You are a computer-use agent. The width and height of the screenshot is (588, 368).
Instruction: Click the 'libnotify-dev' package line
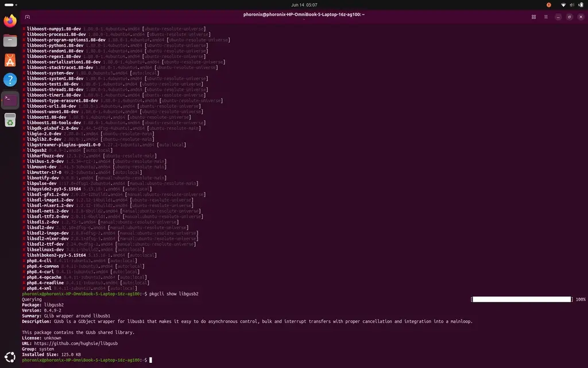94,178
